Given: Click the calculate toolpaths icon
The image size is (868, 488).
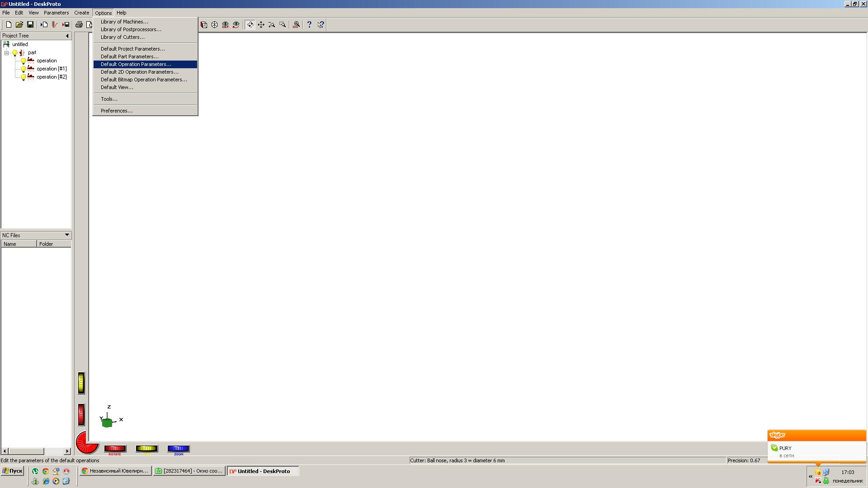Looking at the screenshot, I should 55,24.
